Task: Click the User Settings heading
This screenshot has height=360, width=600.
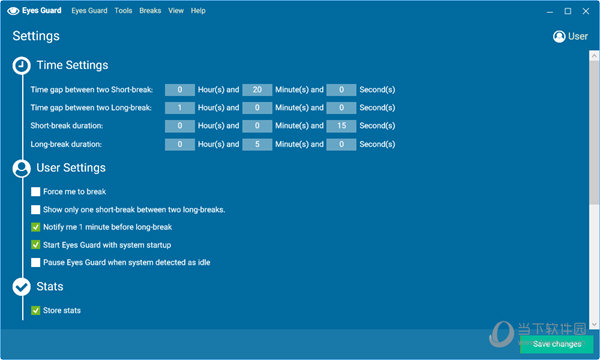Action: pyautogui.click(x=71, y=168)
